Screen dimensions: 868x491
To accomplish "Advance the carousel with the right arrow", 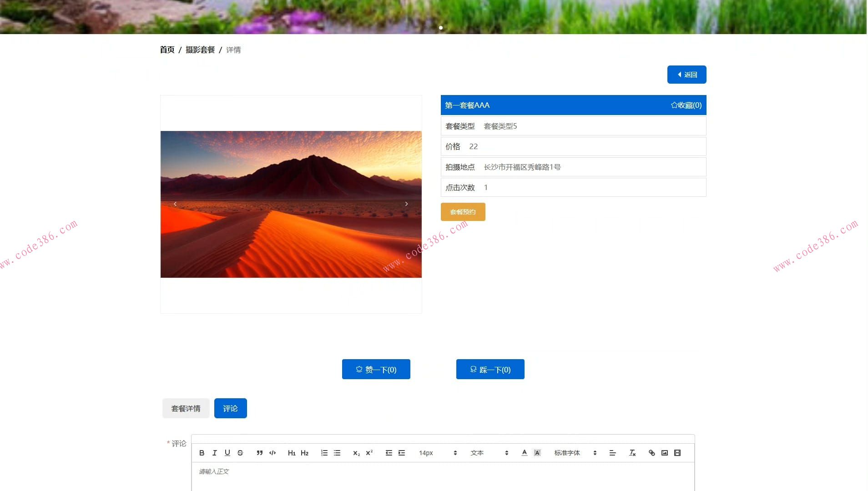I will click(x=406, y=204).
